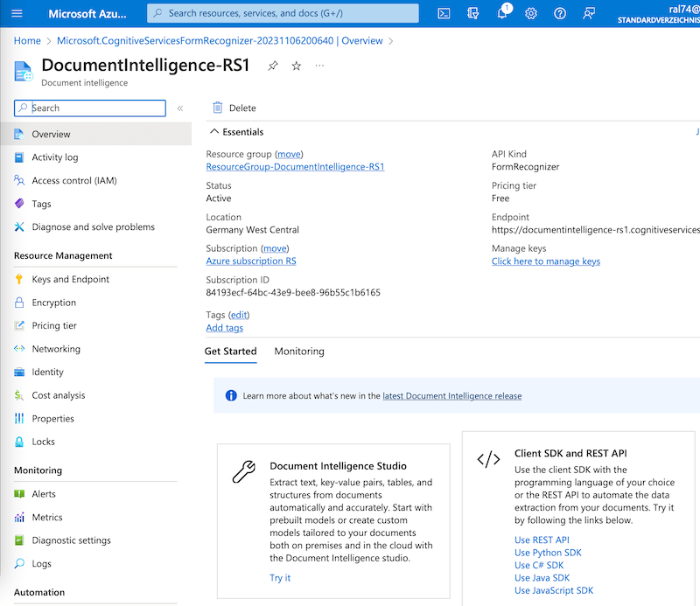Pin DocumentIntelligence-RS1 to dashboard
Viewport: 700px width, 606px height.
point(272,65)
